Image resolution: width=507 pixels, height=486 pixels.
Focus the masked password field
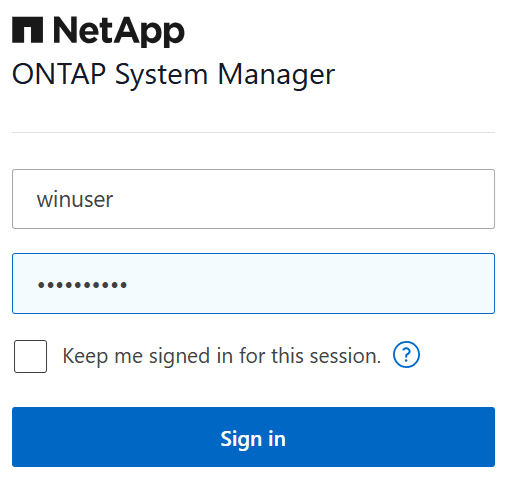(x=253, y=283)
